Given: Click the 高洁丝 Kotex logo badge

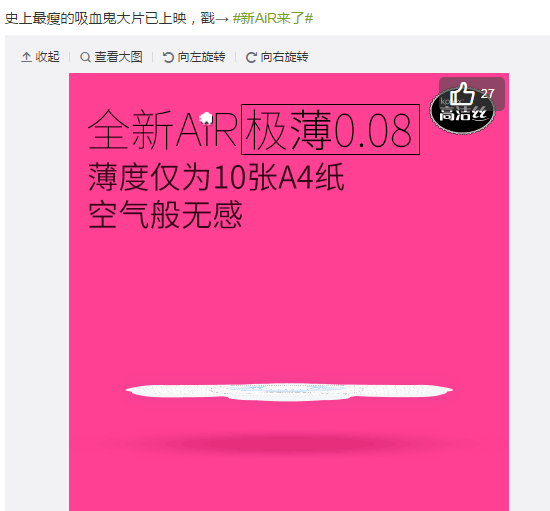Looking at the screenshot, I should (462, 112).
